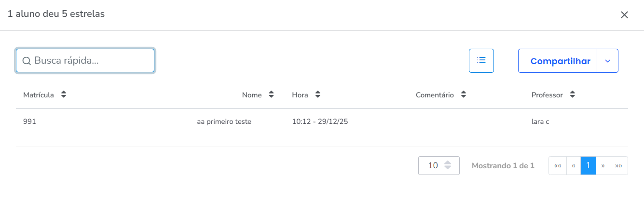
Task: Open the rows-per-page selector showing 10
Action: click(438, 165)
